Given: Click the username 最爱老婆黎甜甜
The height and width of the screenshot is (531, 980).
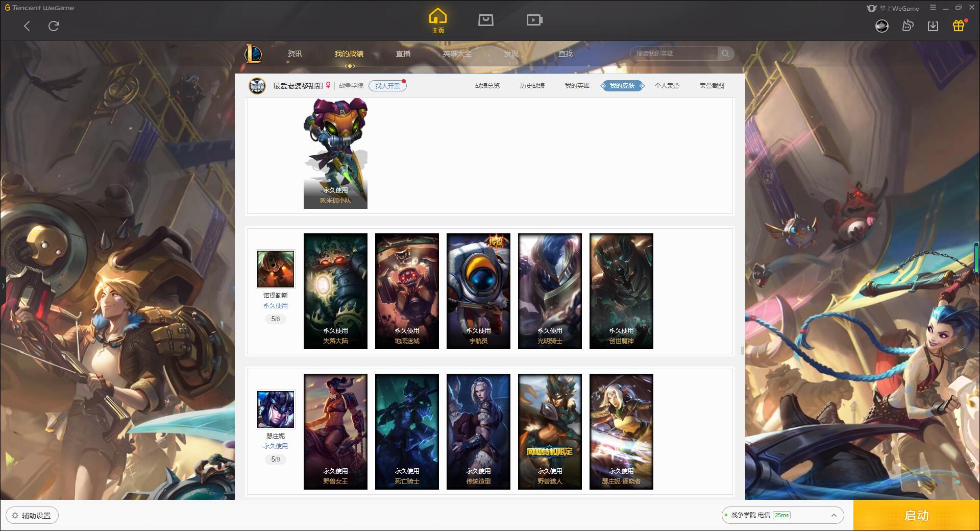Looking at the screenshot, I should (298, 86).
